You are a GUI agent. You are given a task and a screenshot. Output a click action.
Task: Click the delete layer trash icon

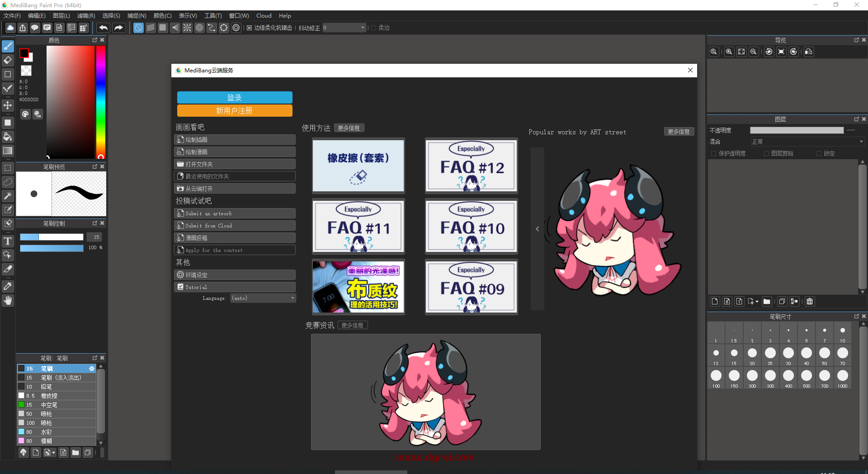click(x=810, y=301)
